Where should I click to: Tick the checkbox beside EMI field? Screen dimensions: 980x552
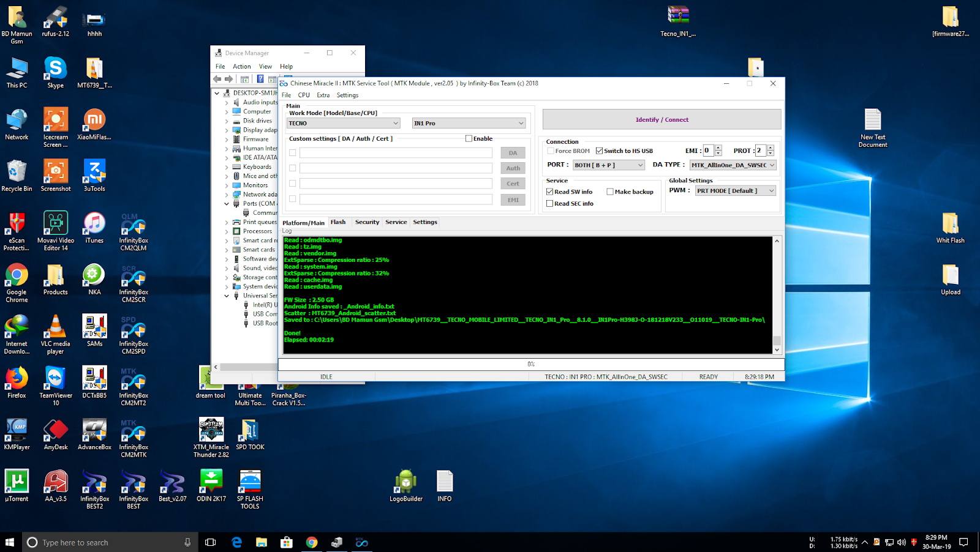tap(293, 199)
